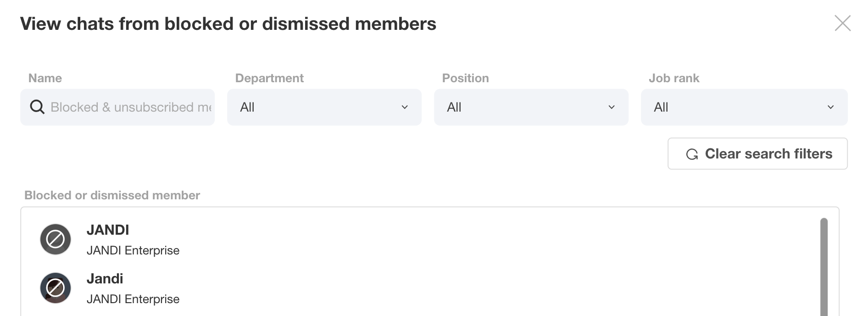
Task: Open the Job rank filter dropdown
Action: click(x=744, y=107)
